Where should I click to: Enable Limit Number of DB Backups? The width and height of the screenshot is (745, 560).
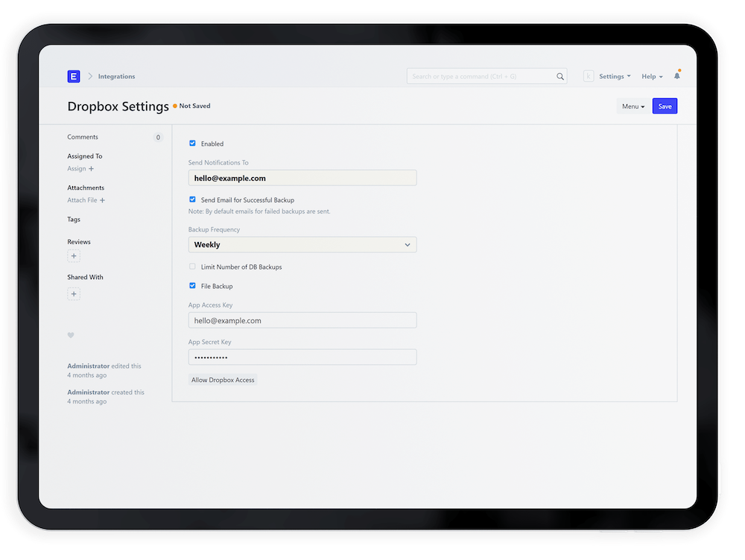(192, 267)
